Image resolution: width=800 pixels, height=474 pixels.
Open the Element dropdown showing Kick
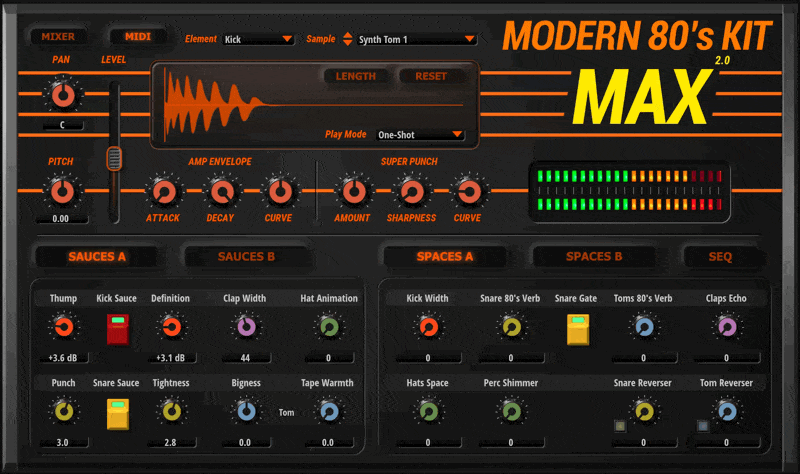click(258, 39)
